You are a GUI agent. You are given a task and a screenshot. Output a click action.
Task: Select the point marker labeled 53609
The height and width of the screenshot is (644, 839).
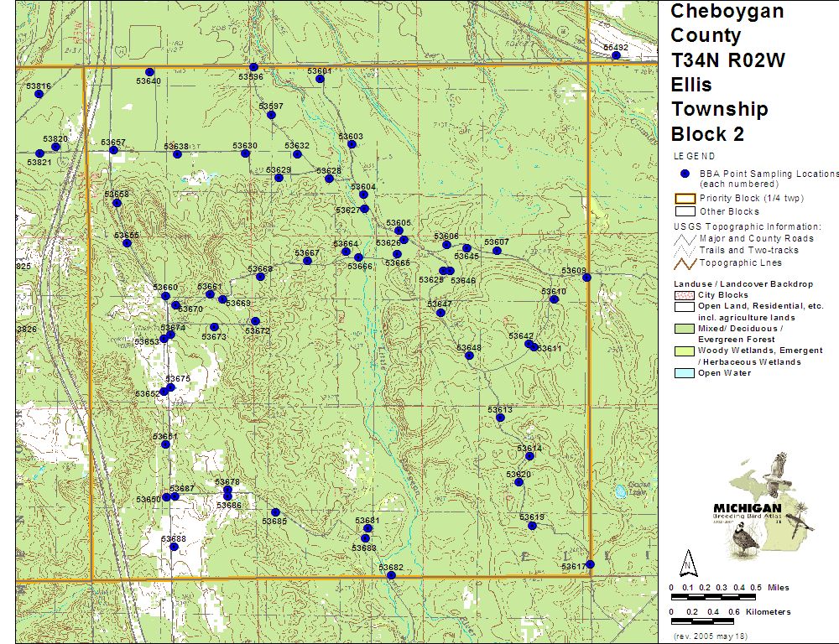pyautogui.click(x=586, y=277)
